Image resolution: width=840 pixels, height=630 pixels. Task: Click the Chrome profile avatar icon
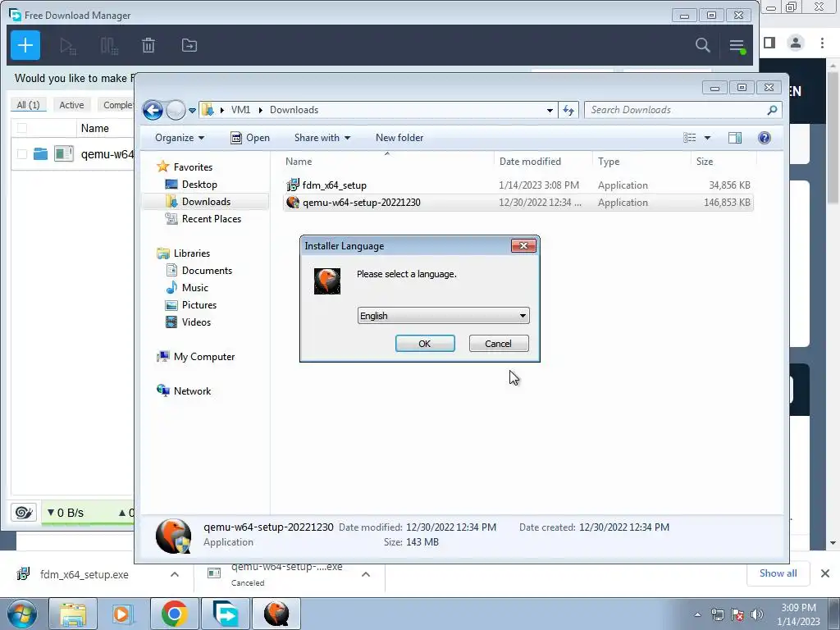click(x=796, y=43)
